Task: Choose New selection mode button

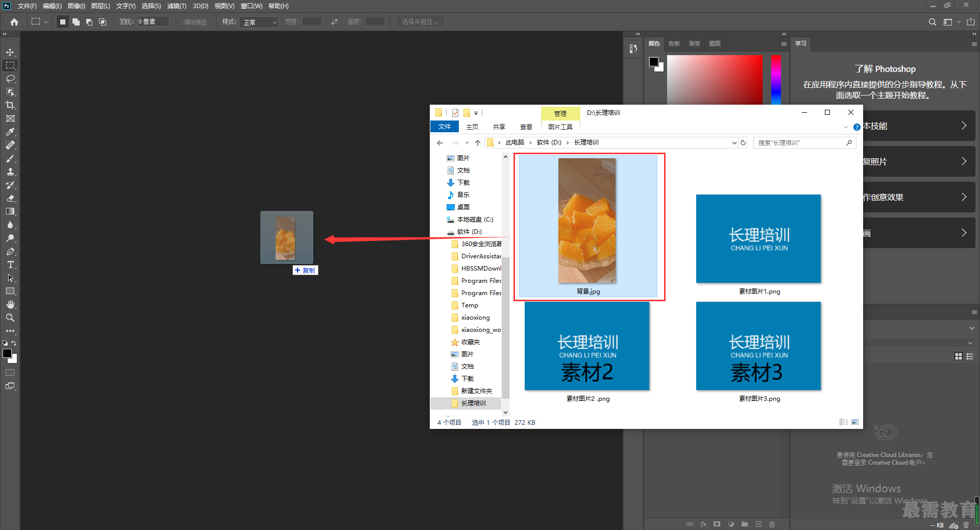Action: point(62,22)
